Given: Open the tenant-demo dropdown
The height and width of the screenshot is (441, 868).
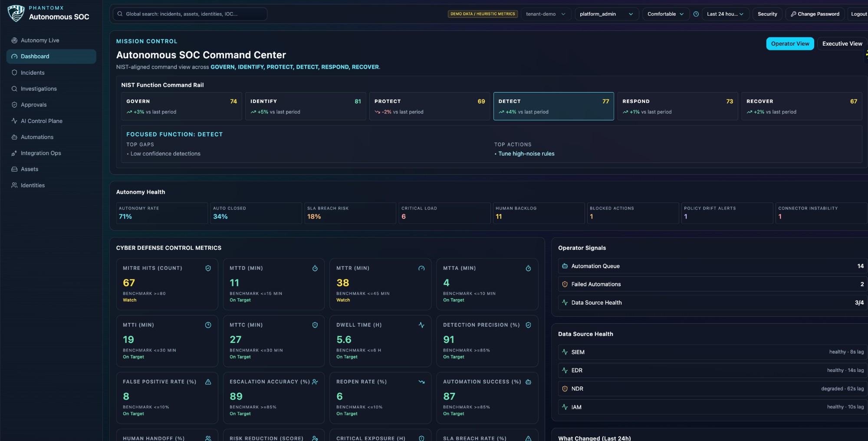Looking at the screenshot, I should [546, 14].
